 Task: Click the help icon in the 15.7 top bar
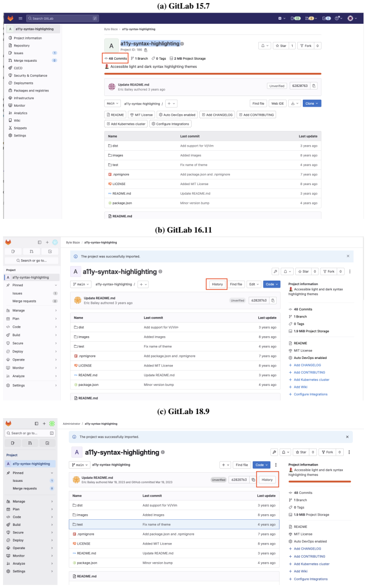tap(338, 18)
